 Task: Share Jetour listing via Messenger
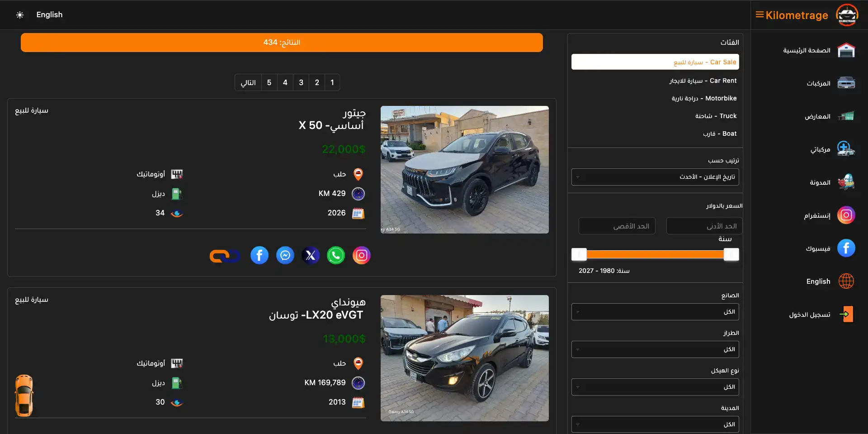tap(285, 256)
